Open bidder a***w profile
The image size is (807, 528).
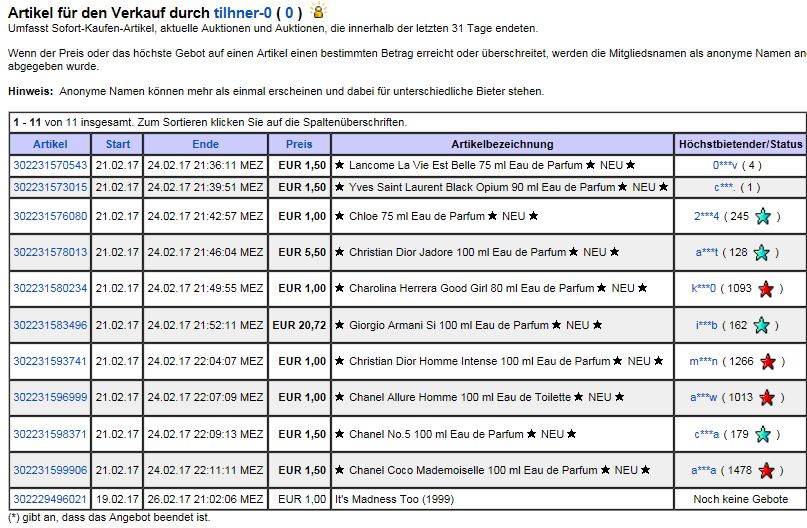click(703, 397)
